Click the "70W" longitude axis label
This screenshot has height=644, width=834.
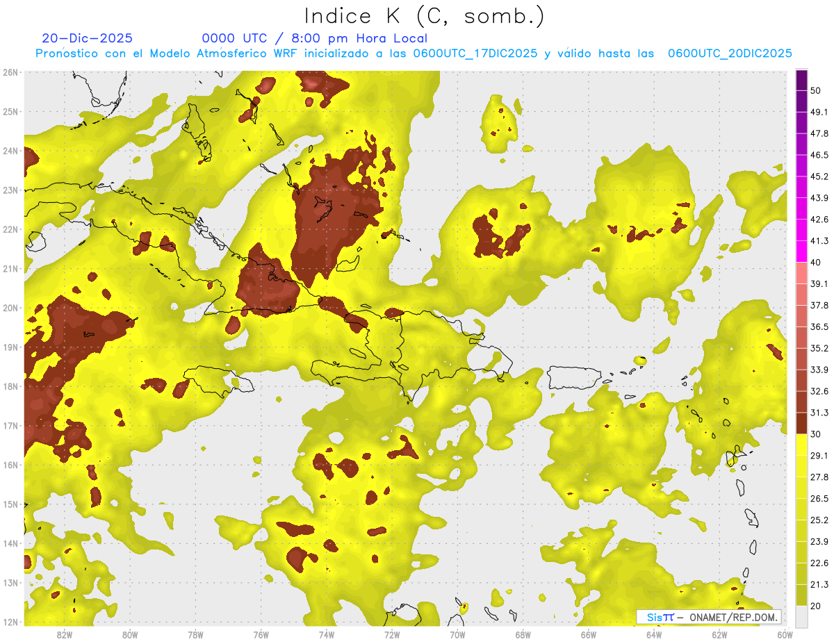coord(457,635)
